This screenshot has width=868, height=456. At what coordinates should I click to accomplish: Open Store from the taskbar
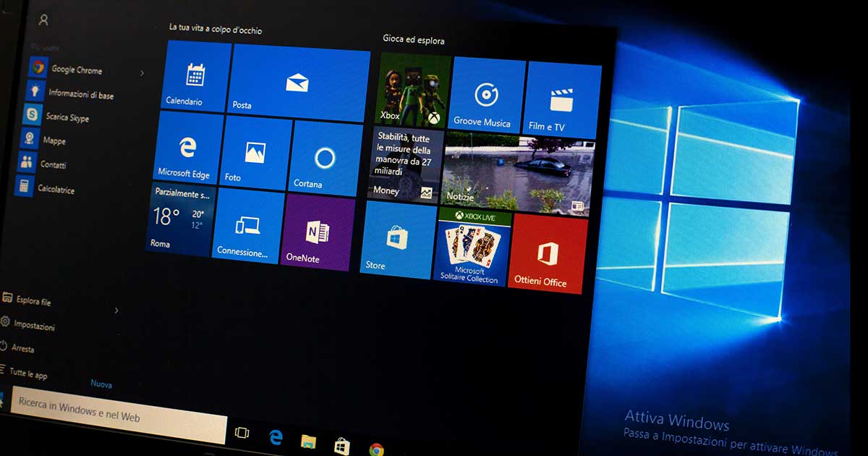coord(342,445)
